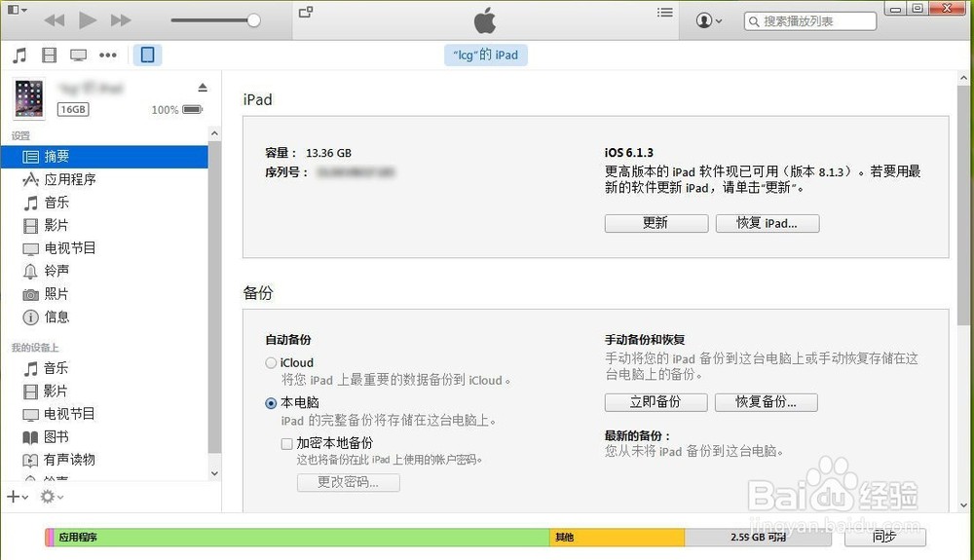Switch to the MiniPlayer icon
The image size is (974, 560).
pos(306,12)
